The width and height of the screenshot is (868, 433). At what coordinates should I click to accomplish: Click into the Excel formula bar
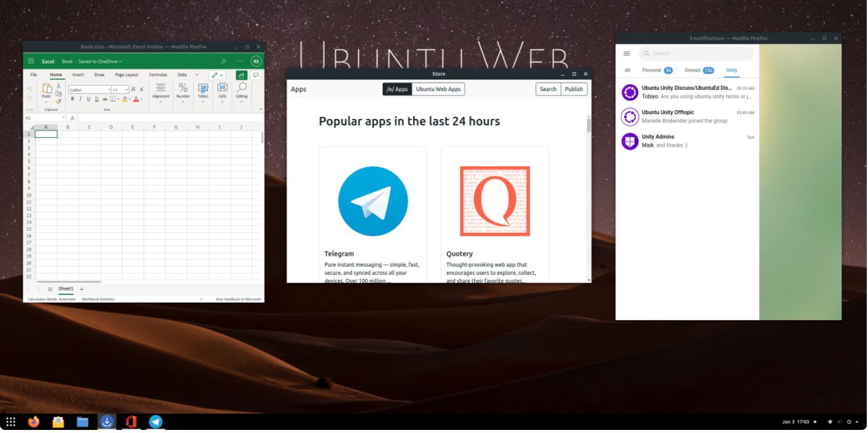[170, 118]
